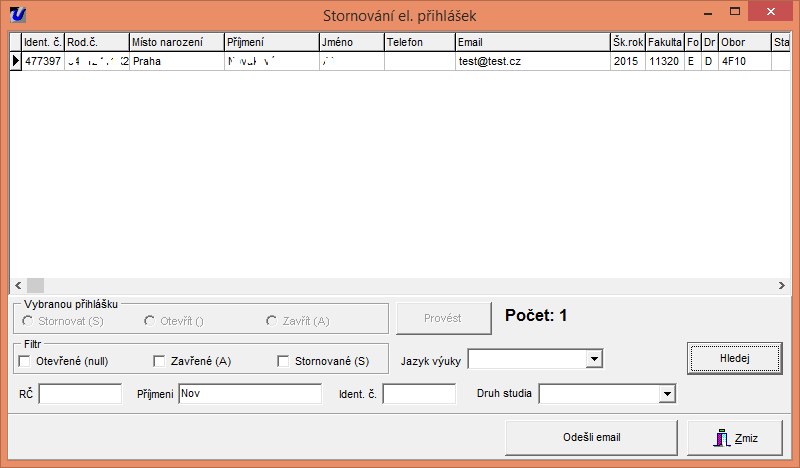Click the horizontal scrollbar left arrow
This screenshot has height=468, width=800.
[18, 285]
